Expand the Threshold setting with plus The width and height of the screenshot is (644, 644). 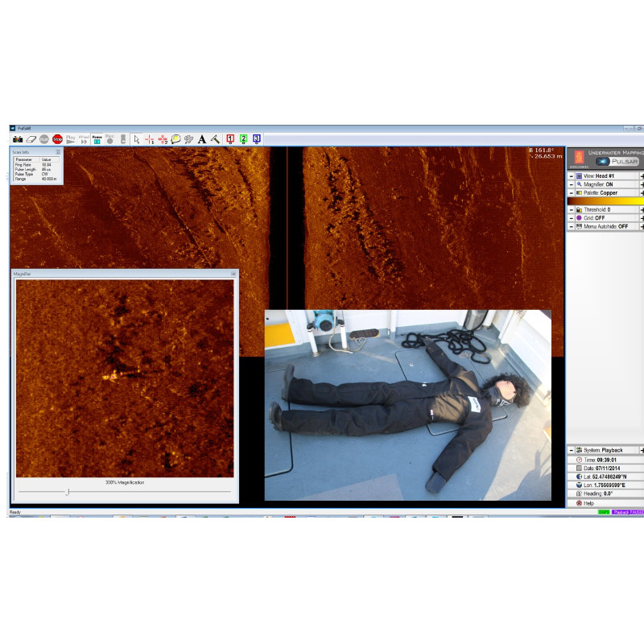(642, 209)
